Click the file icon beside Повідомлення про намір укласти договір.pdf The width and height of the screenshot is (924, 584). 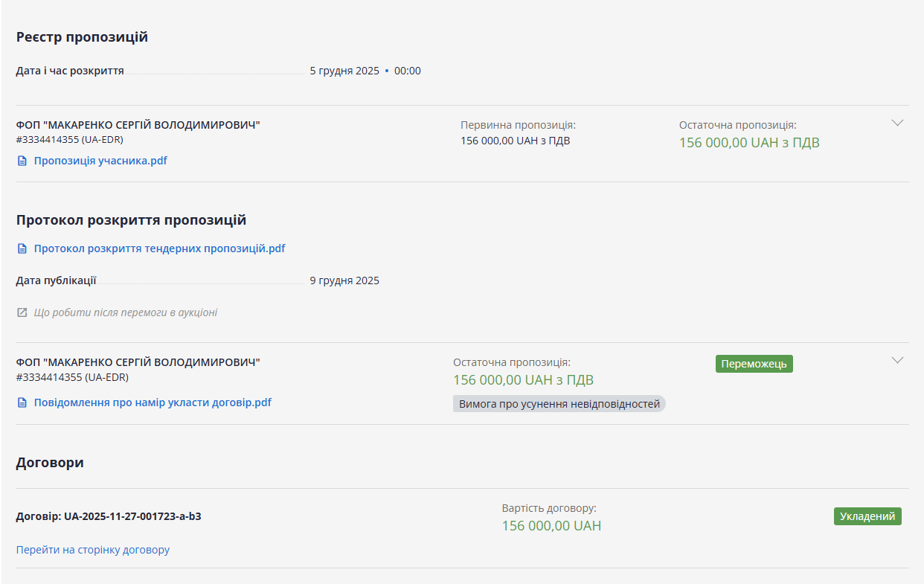22,402
